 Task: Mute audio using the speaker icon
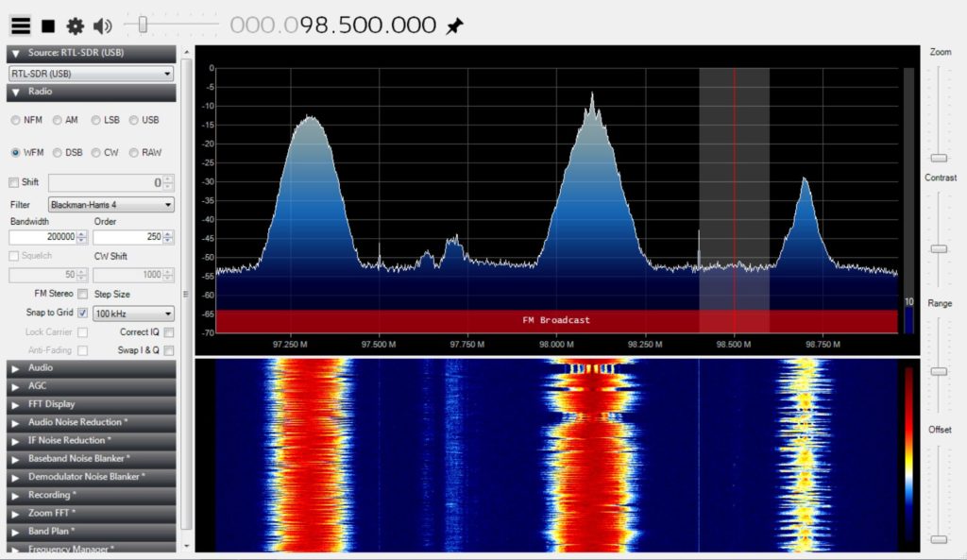click(102, 25)
